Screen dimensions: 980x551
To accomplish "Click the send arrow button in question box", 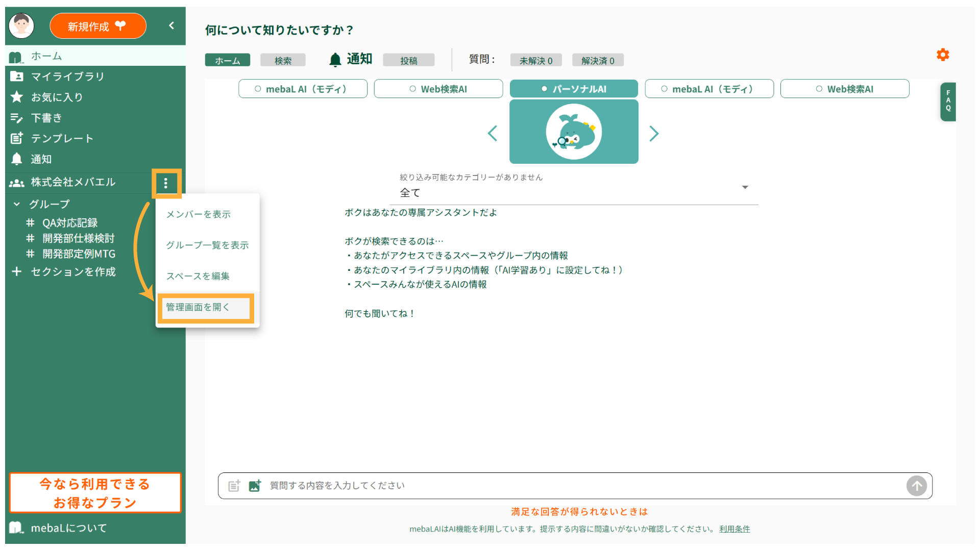I will click(x=916, y=486).
